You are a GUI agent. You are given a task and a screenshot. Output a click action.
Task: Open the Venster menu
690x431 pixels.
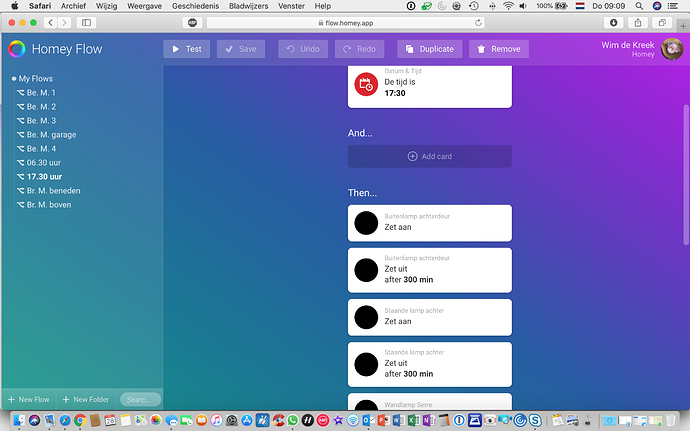[291, 6]
